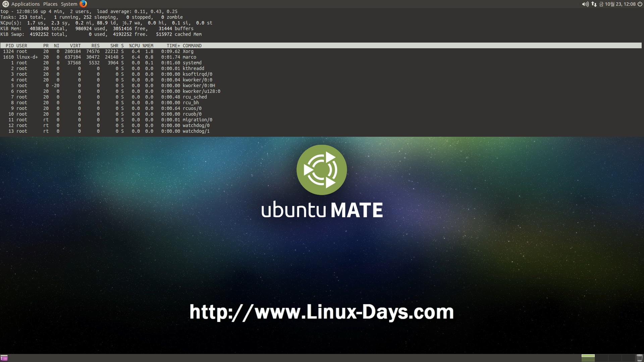Open the Applications menu
Image resolution: width=644 pixels, height=362 pixels.
[x=25, y=4]
